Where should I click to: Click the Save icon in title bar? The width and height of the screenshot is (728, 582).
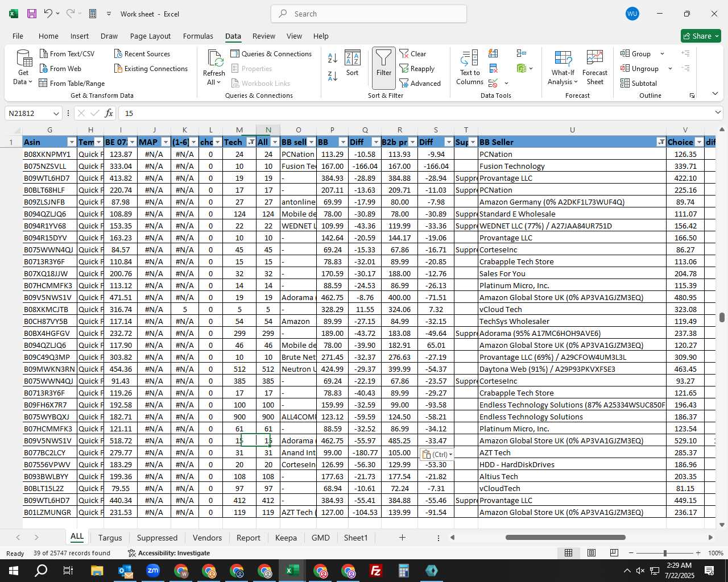pyautogui.click(x=32, y=14)
